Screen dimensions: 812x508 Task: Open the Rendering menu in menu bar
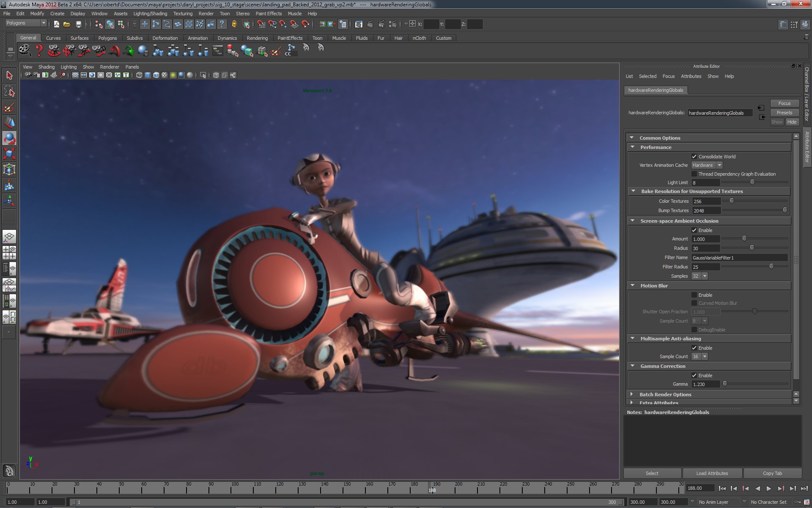pyautogui.click(x=257, y=37)
